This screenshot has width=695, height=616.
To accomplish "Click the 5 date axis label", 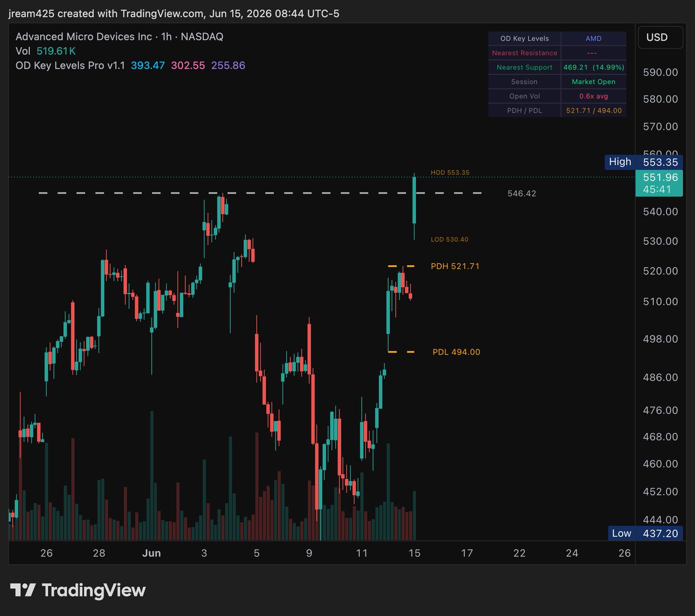I will [257, 553].
